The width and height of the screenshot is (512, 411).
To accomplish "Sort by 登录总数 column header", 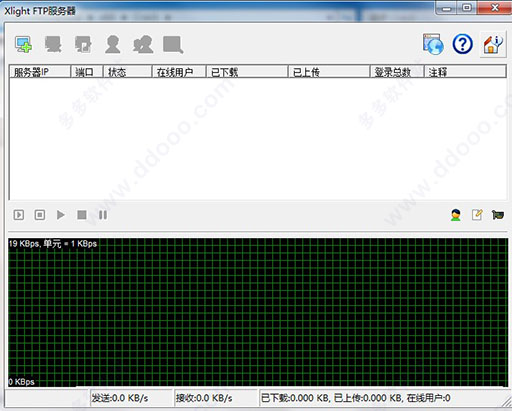I will (x=397, y=72).
